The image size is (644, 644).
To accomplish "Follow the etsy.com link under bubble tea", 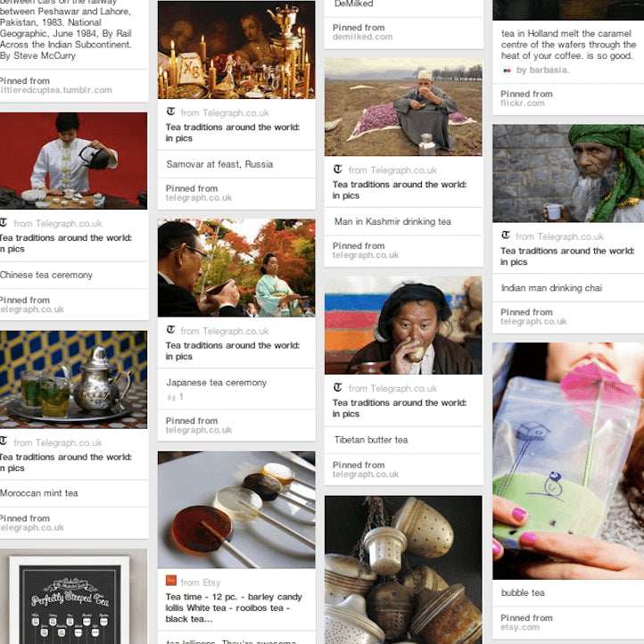I will (x=520, y=627).
